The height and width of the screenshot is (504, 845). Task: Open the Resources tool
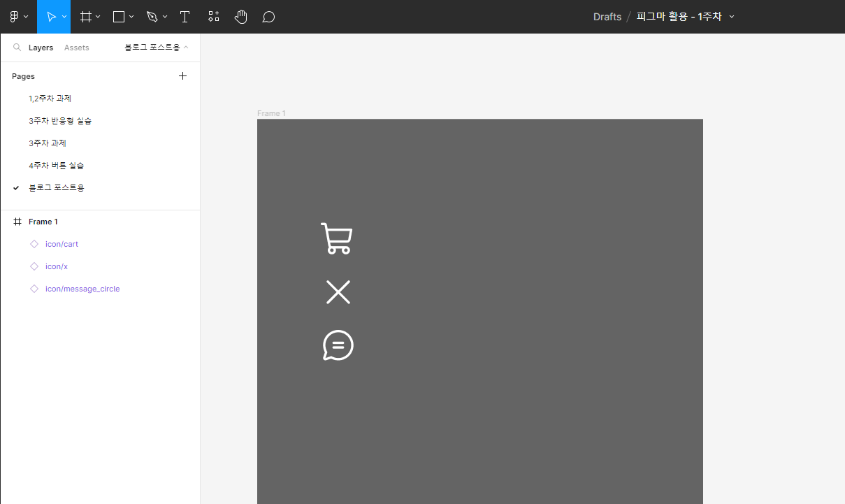click(x=214, y=17)
